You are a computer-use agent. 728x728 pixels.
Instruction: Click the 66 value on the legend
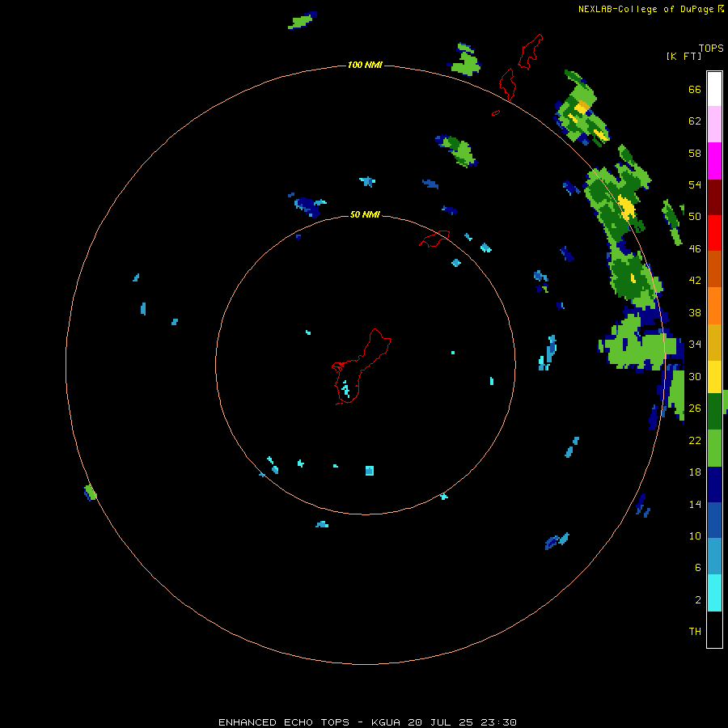695,89
